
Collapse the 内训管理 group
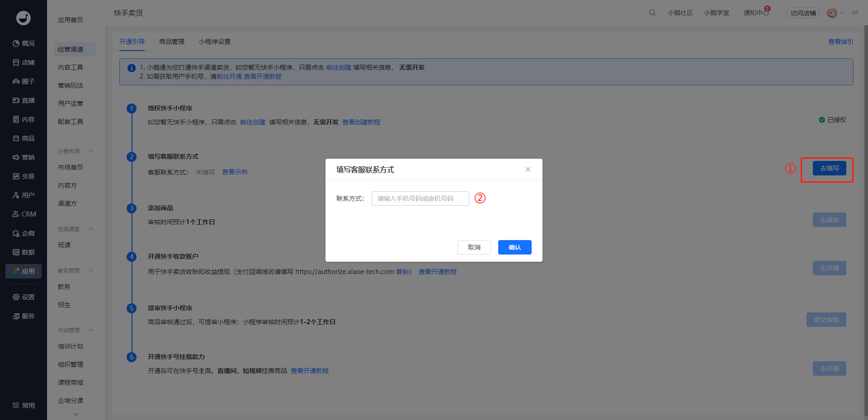pyautogui.click(x=91, y=330)
